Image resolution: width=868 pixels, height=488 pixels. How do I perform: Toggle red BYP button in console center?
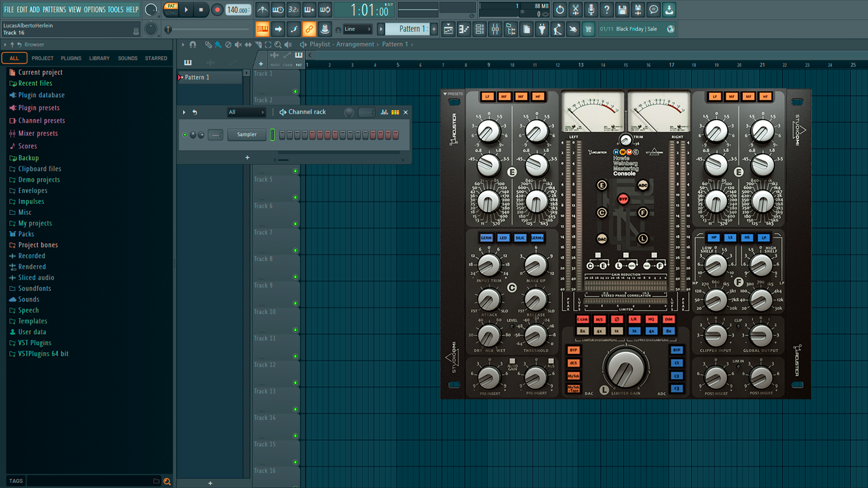623,199
